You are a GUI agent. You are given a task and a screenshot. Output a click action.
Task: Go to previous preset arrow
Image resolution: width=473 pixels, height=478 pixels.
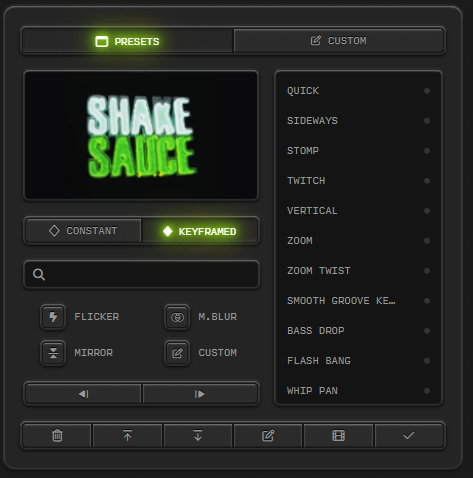(83, 394)
